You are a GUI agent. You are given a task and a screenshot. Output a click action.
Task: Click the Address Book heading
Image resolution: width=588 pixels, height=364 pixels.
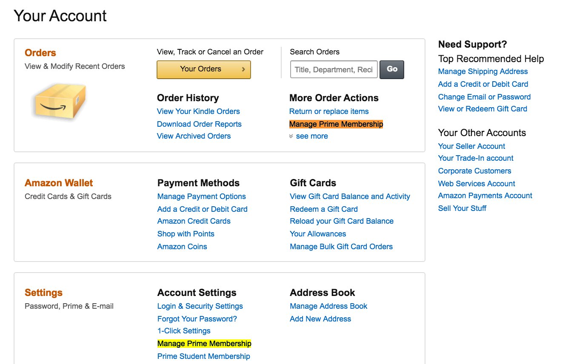point(323,293)
